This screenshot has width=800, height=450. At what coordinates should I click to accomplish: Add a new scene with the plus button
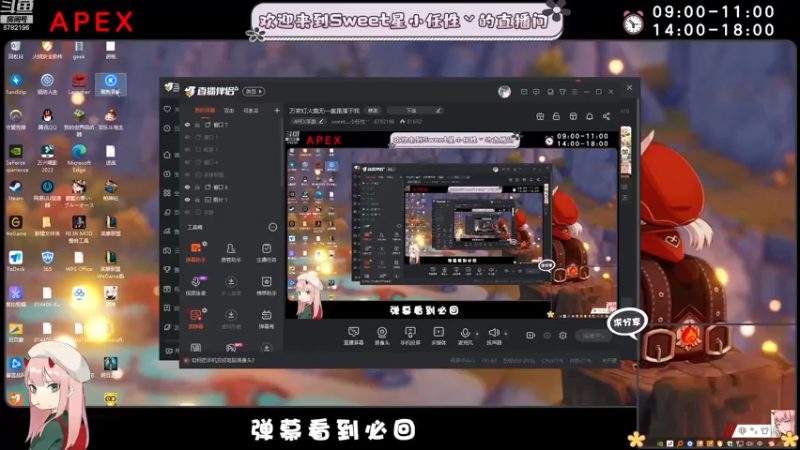tap(277, 110)
